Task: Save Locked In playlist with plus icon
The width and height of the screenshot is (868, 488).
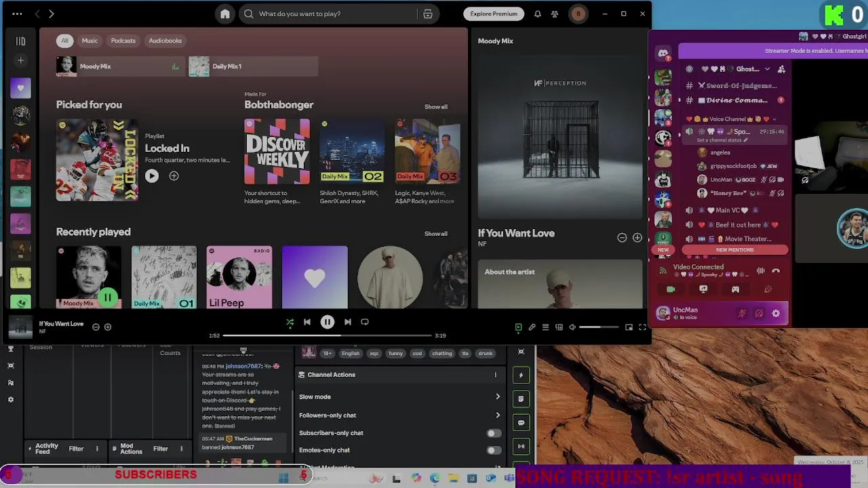Action: click(x=174, y=176)
